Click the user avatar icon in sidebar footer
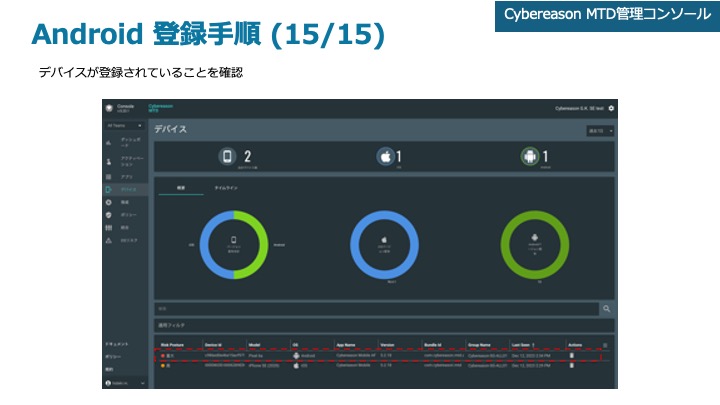720x405 pixels. 108,383
